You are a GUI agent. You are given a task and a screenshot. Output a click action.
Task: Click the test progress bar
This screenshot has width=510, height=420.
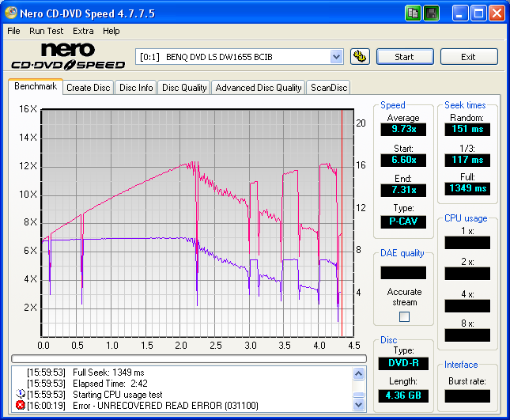[x=189, y=358]
